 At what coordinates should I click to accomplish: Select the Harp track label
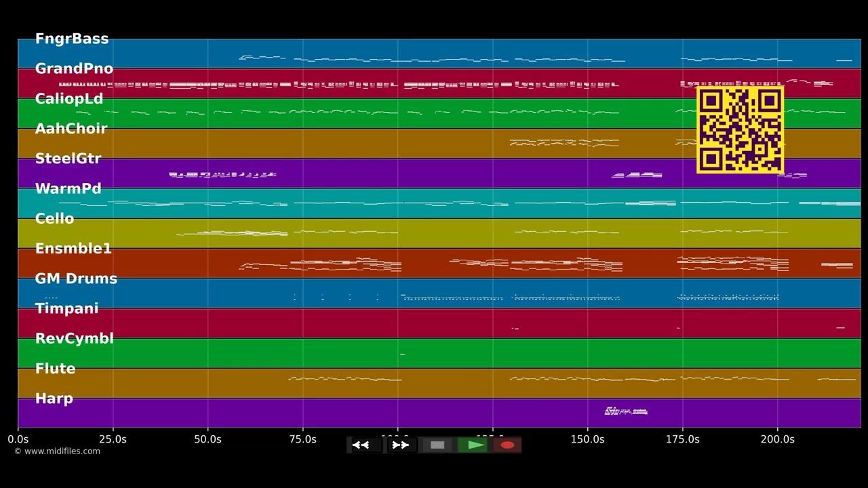(54, 399)
